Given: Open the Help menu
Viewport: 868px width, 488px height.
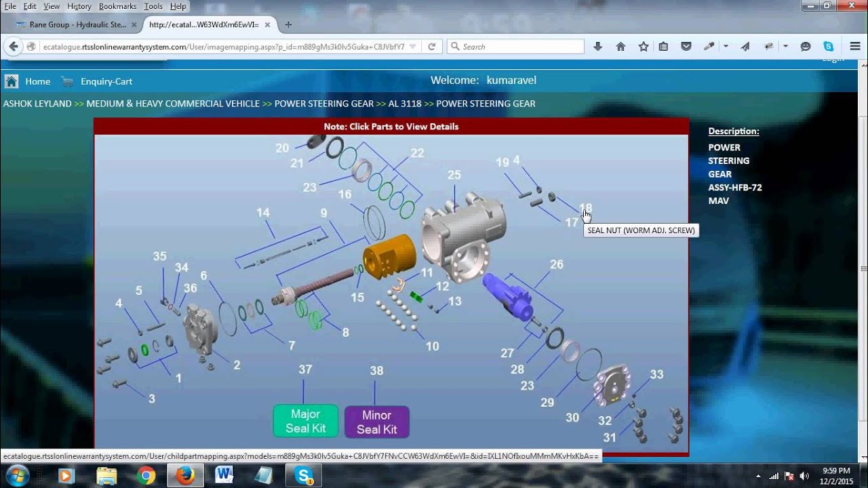Looking at the screenshot, I should (x=178, y=6).
